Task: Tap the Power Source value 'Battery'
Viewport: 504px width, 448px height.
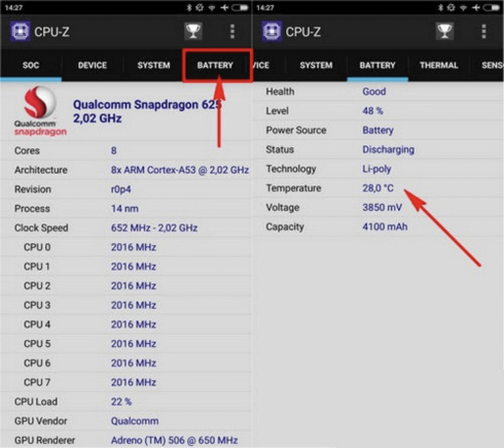Action: tap(378, 130)
